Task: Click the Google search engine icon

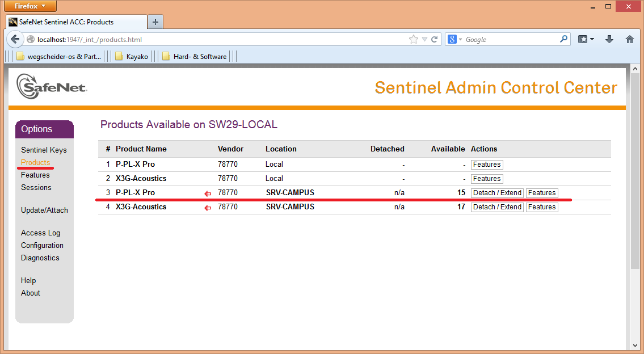Action: [x=452, y=39]
